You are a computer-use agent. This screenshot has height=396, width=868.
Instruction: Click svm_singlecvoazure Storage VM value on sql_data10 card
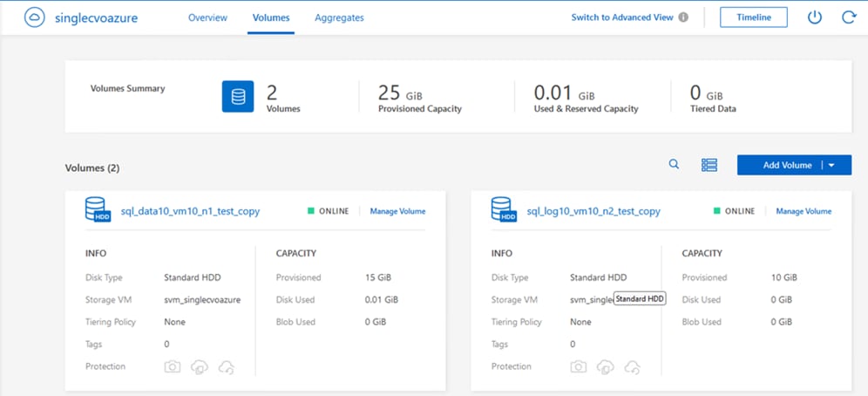pyautogui.click(x=202, y=300)
